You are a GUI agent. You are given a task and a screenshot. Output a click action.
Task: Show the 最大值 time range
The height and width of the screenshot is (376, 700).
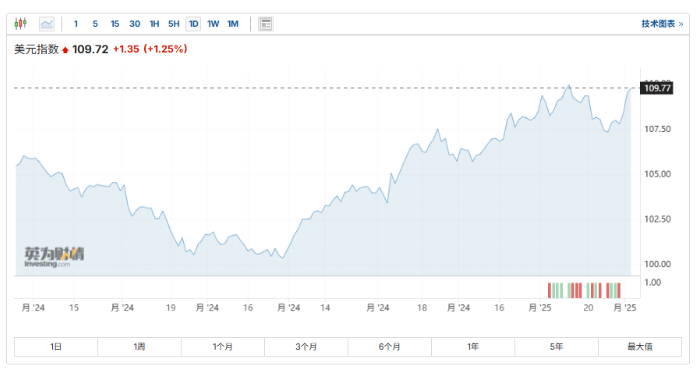[x=640, y=347]
